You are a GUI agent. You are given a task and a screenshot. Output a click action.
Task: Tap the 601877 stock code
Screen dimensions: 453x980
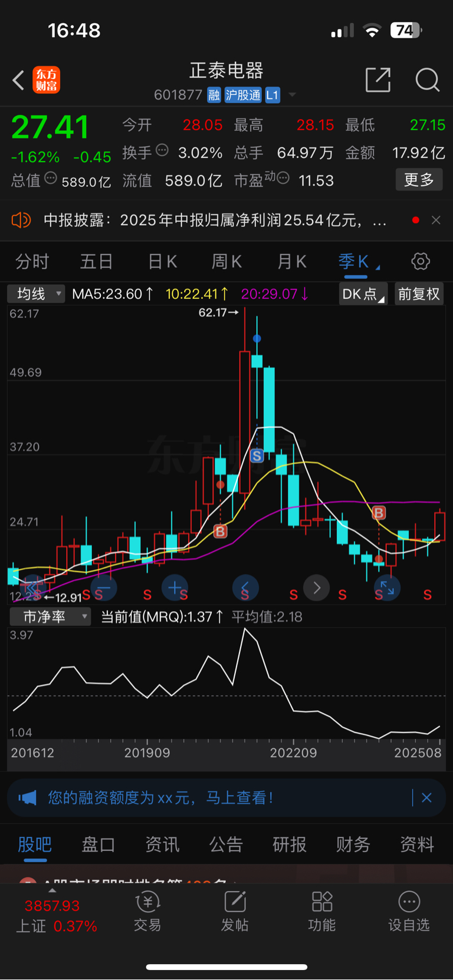click(x=178, y=95)
